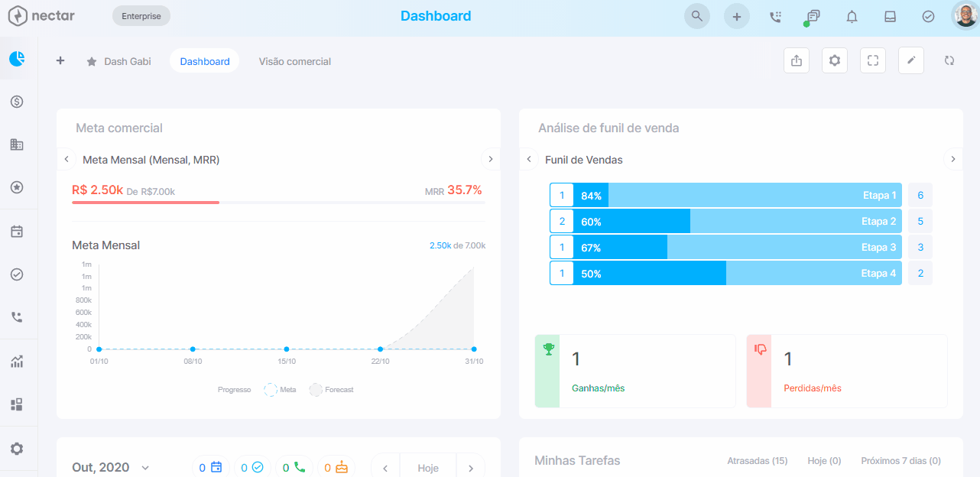This screenshot has width=980, height=477.
Task: Click the plus quick-add circle in header
Action: pyautogui.click(x=737, y=16)
